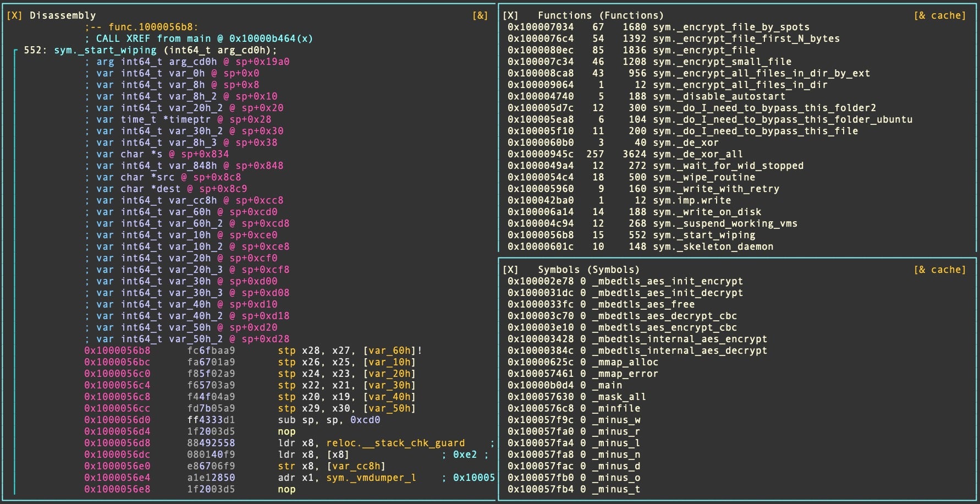980x504 pixels.
Task: Choose sym._de_xor_all function row
Action: [x=698, y=154]
